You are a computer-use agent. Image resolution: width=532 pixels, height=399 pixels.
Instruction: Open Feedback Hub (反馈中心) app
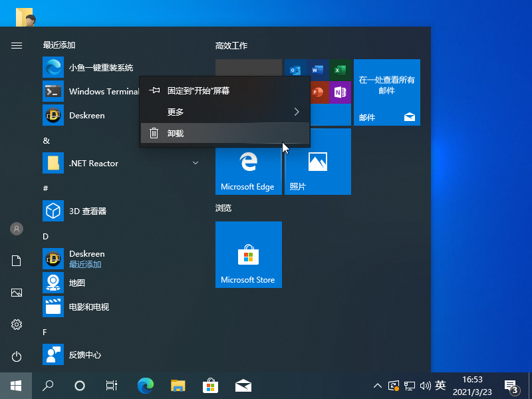point(84,354)
